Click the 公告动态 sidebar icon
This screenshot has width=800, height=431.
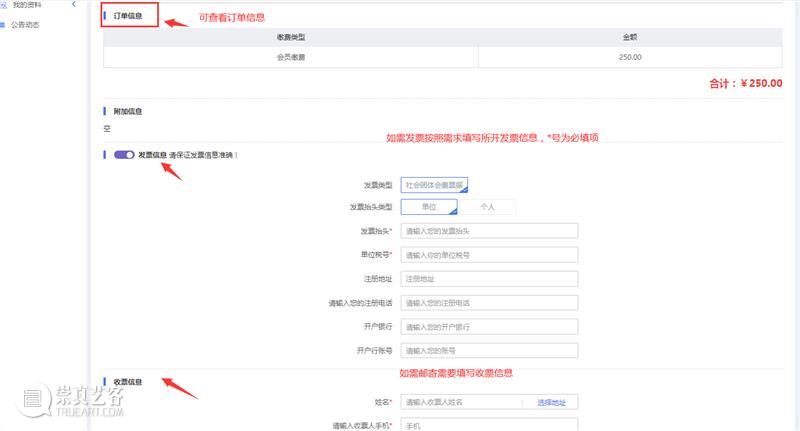point(3,24)
